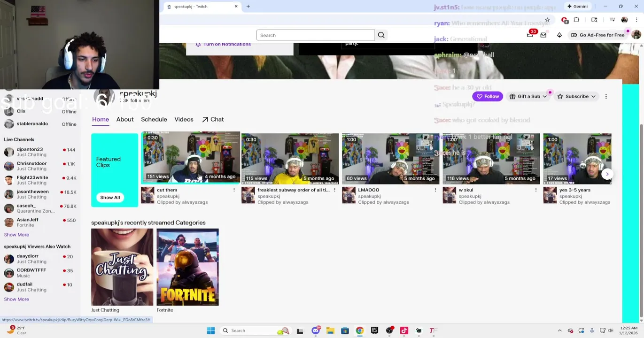This screenshot has width=644, height=338.
Task: Play the 'cut them' clip thumbnail
Action: coord(191,158)
